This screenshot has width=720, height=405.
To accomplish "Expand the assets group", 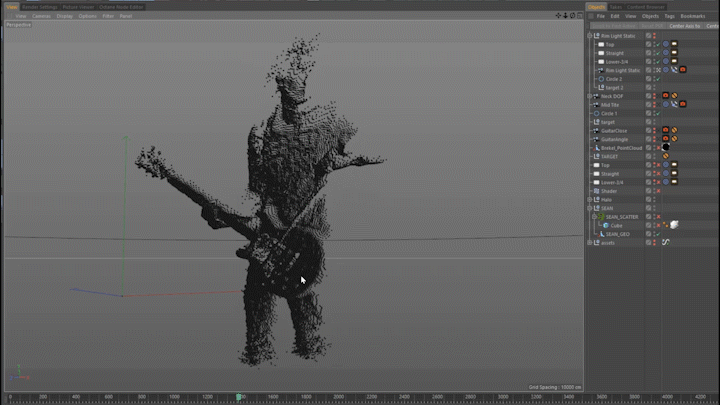I will [590, 242].
